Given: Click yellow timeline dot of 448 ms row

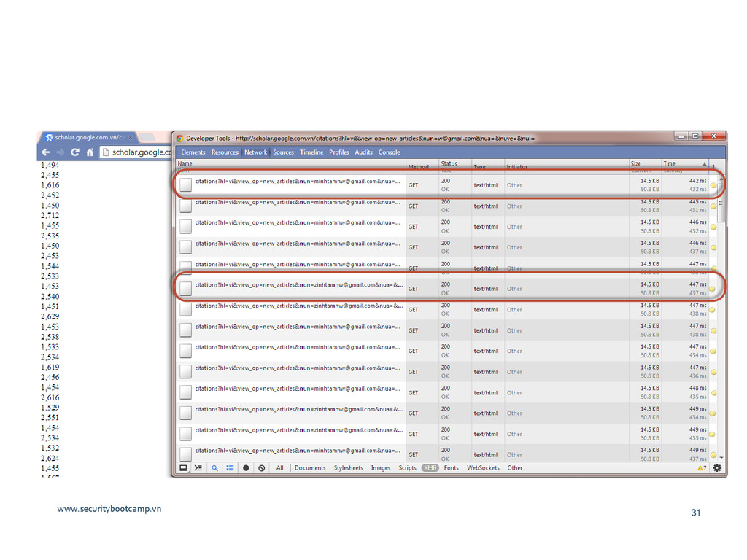Looking at the screenshot, I should (713, 393).
